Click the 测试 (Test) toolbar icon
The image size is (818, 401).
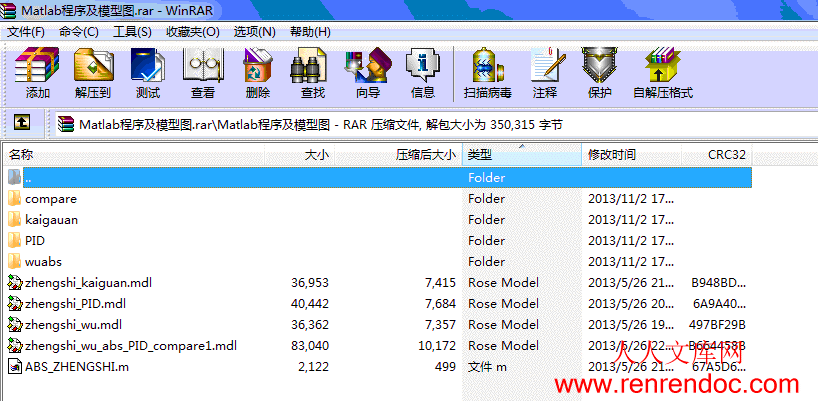point(148,65)
